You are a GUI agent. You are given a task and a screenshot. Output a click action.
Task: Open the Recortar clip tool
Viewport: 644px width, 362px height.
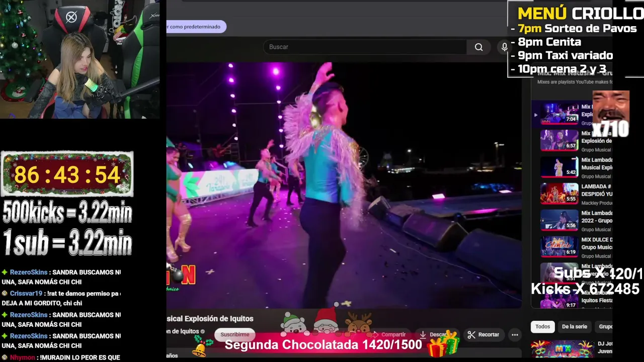tap(483, 334)
